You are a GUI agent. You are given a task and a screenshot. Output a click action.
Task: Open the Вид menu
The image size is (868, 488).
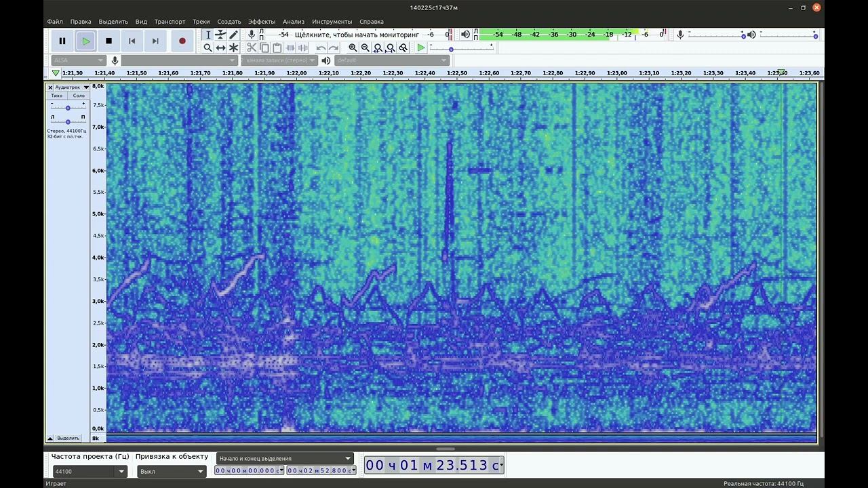141,22
